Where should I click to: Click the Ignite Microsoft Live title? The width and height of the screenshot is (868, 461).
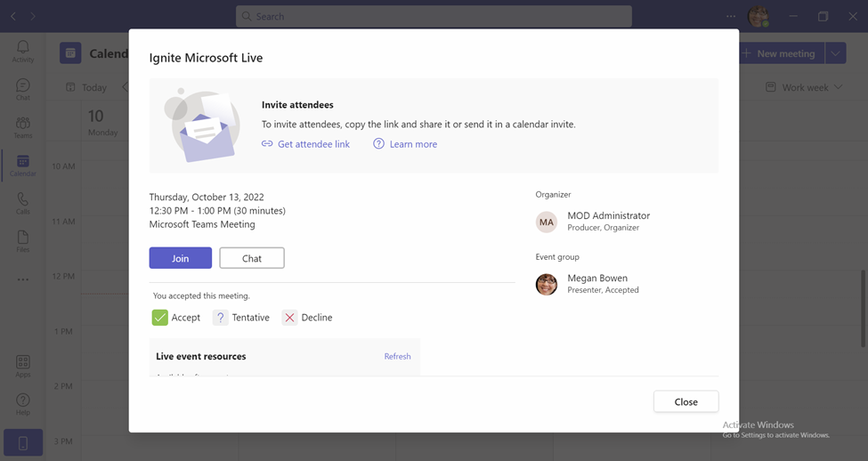pyautogui.click(x=206, y=58)
